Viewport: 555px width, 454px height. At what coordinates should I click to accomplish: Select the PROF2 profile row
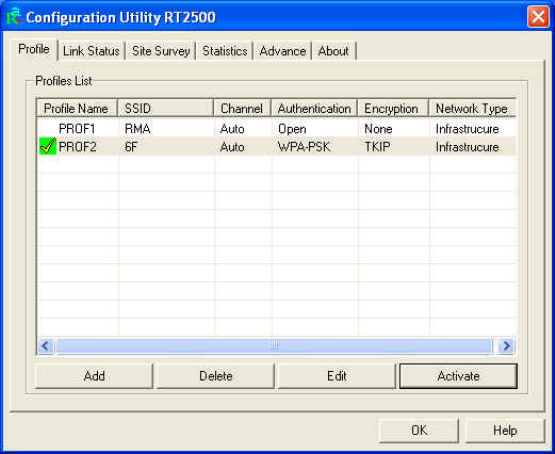[276, 146]
